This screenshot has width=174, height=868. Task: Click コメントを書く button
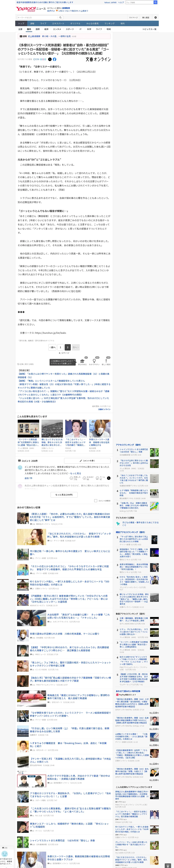87,461
